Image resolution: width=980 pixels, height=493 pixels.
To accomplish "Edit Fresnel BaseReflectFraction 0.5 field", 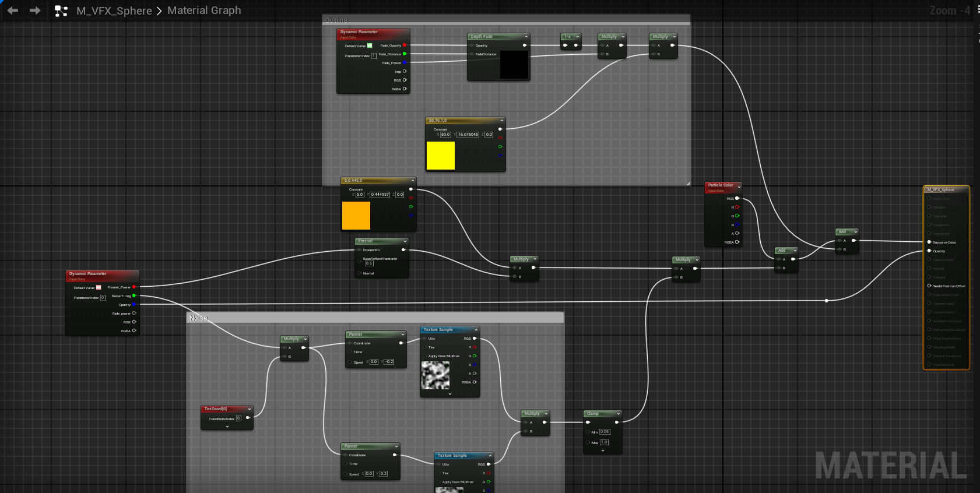I will (369, 263).
